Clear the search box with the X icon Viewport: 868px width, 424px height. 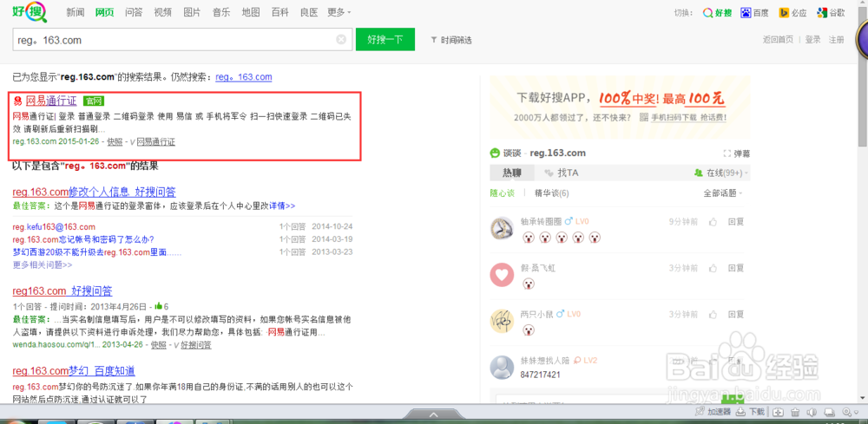[341, 40]
